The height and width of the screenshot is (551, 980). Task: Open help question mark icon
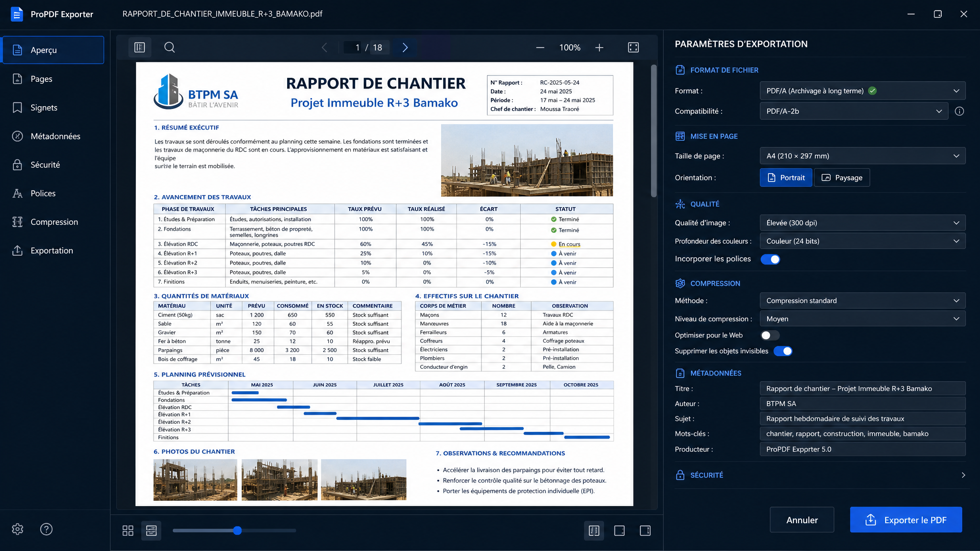[x=46, y=529]
